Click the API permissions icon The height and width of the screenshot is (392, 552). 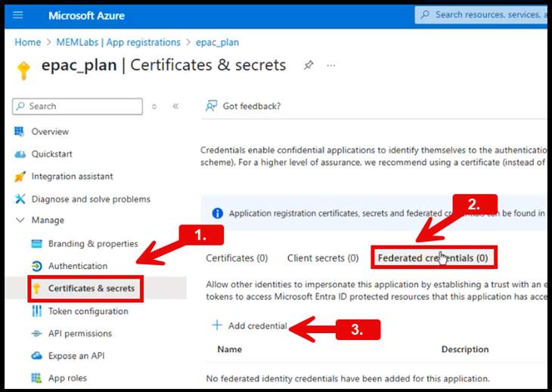[36, 333]
